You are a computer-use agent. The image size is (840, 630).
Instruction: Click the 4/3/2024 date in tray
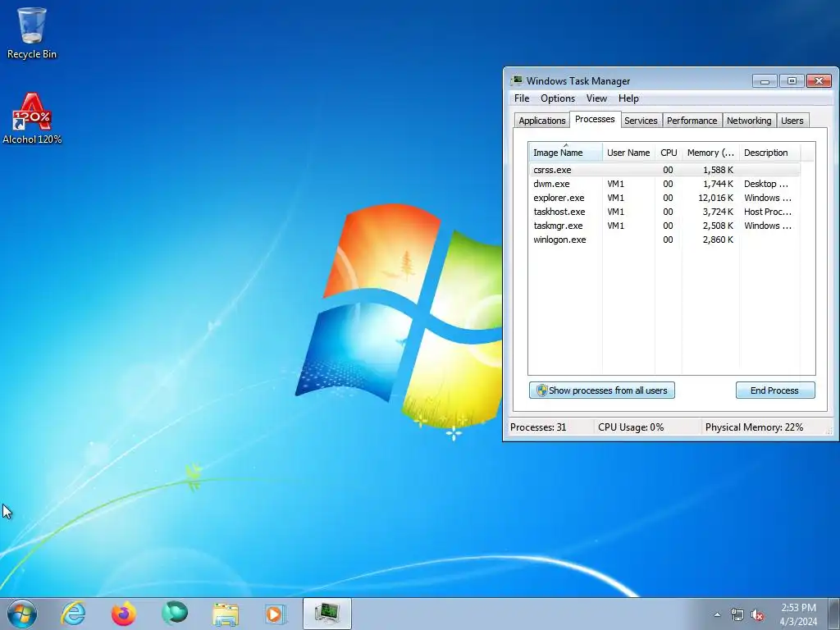tap(798, 622)
